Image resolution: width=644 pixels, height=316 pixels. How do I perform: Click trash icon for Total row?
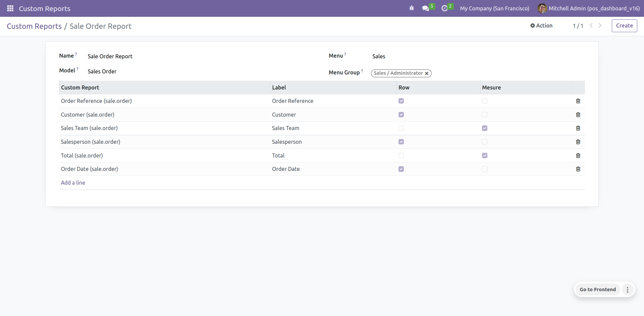(578, 155)
